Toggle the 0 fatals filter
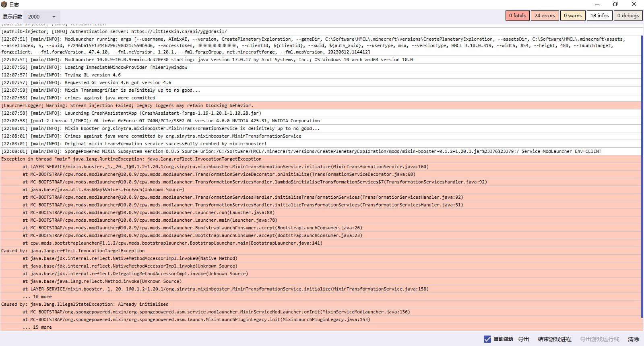The height and width of the screenshot is (346, 644). [517, 16]
